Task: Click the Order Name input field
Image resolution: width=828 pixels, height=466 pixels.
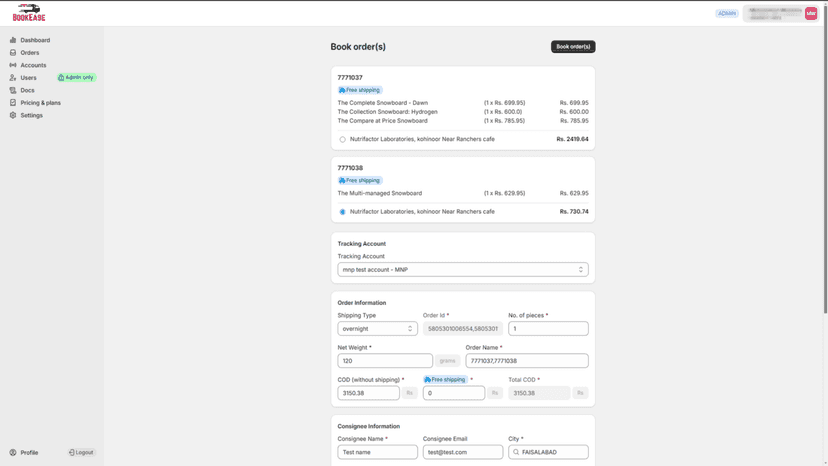Action: point(526,361)
